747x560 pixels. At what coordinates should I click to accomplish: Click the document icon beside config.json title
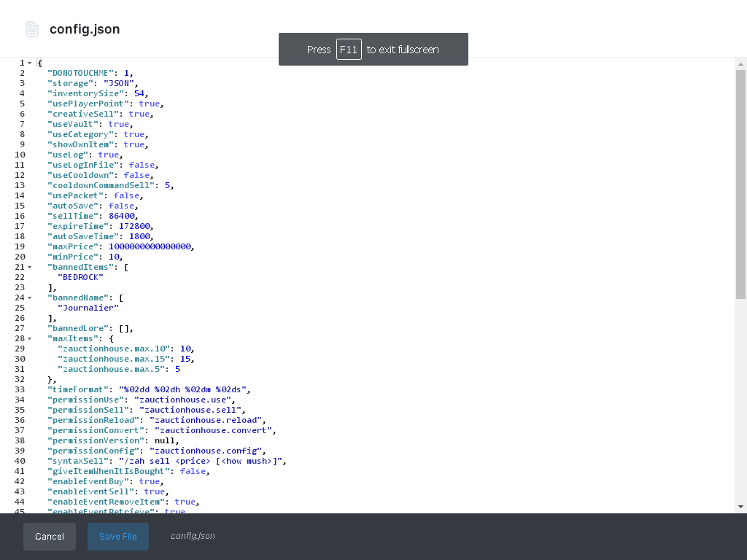tap(31, 29)
